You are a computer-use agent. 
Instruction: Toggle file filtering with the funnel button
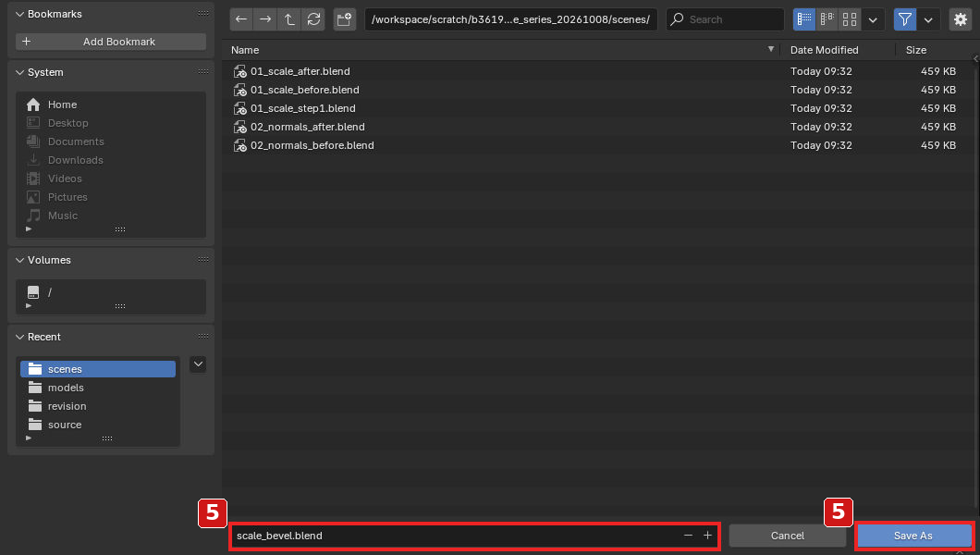coord(904,19)
